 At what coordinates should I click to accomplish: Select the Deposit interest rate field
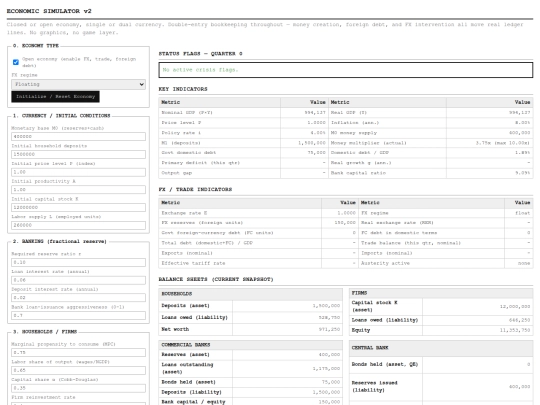[x=79, y=298]
